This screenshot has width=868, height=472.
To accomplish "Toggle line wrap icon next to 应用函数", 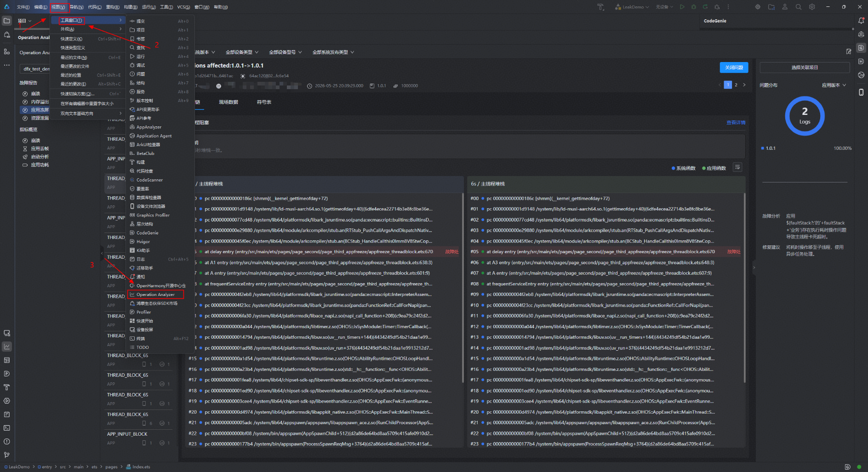I will (x=737, y=167).
